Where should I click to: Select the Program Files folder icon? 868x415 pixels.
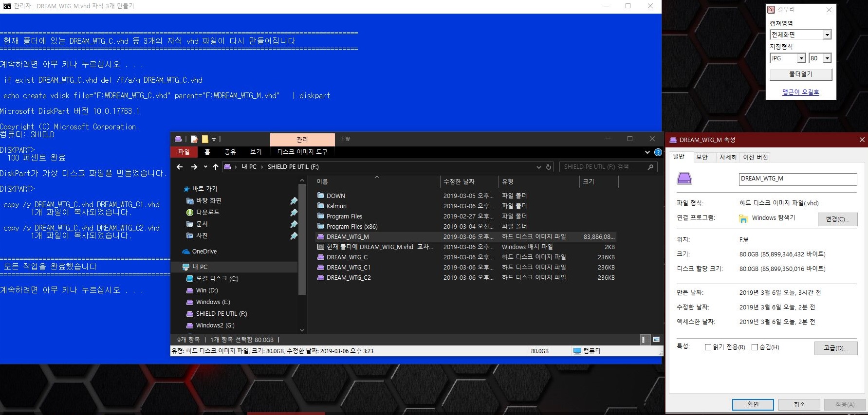click(x=321, y=216)
